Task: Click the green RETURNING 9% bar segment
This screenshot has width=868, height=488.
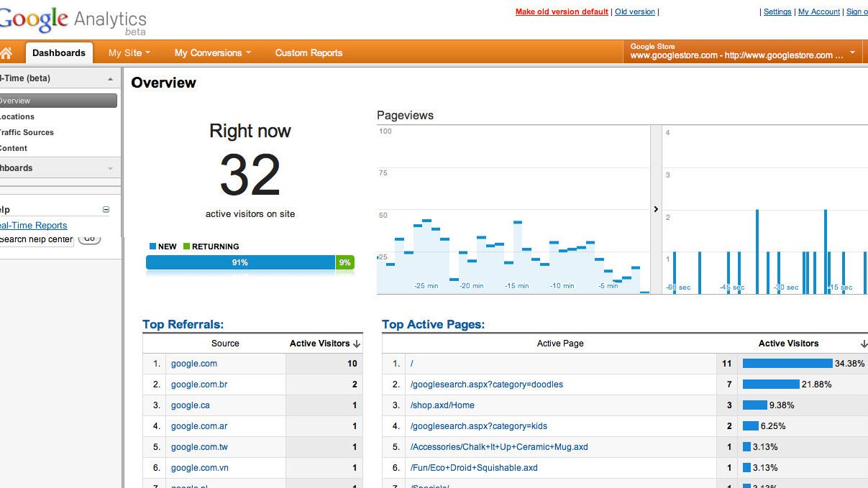Action: pos(345,263)
